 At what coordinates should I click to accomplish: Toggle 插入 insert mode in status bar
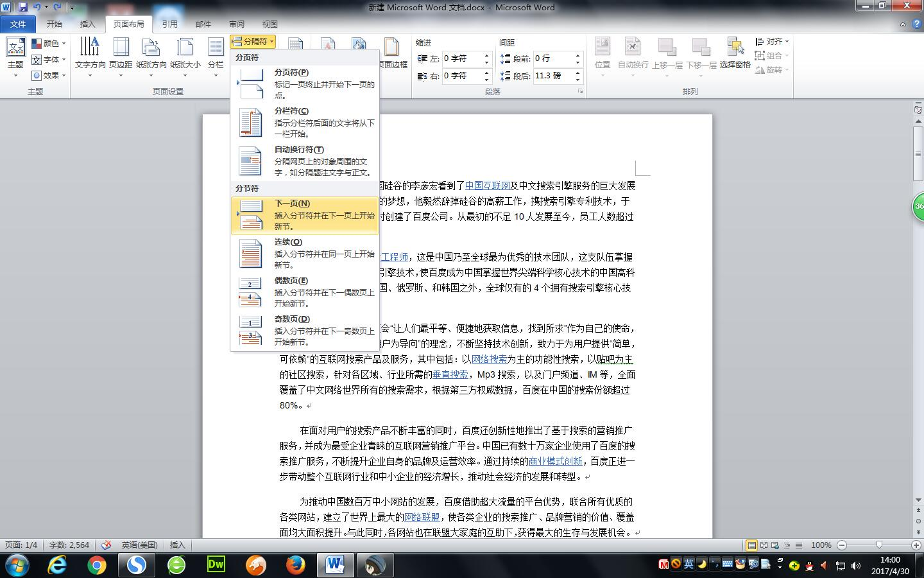point(177,545)
